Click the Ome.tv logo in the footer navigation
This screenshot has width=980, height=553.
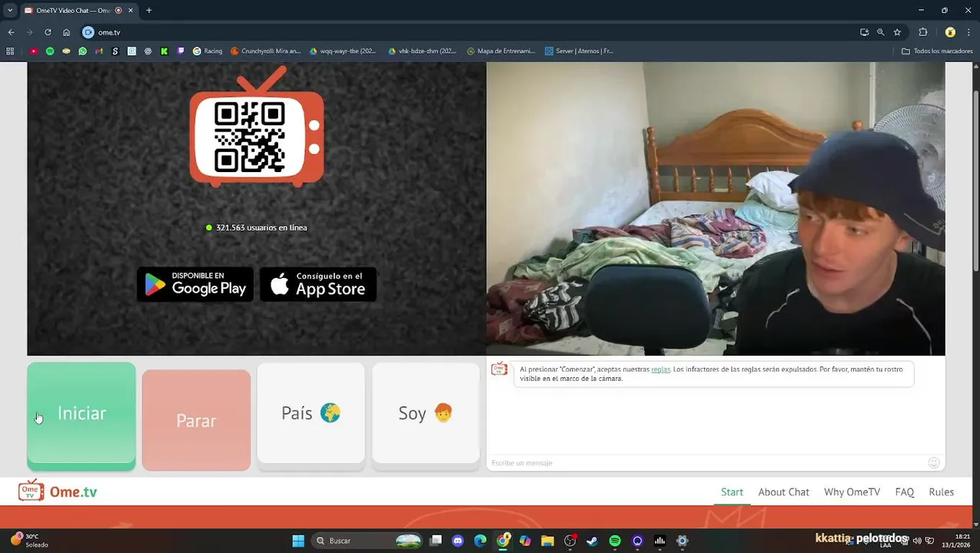[x=58, y=492]
